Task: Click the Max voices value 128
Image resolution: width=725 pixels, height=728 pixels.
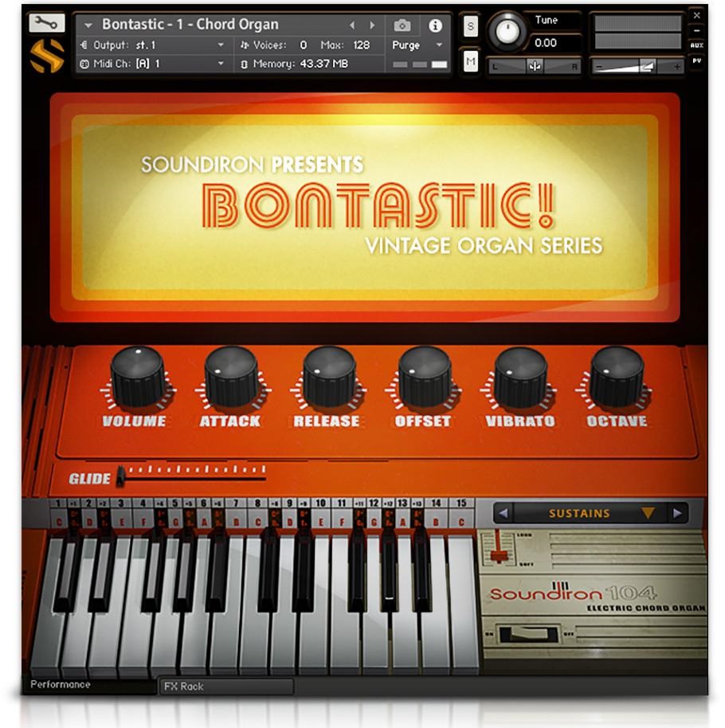Action: 362,45
